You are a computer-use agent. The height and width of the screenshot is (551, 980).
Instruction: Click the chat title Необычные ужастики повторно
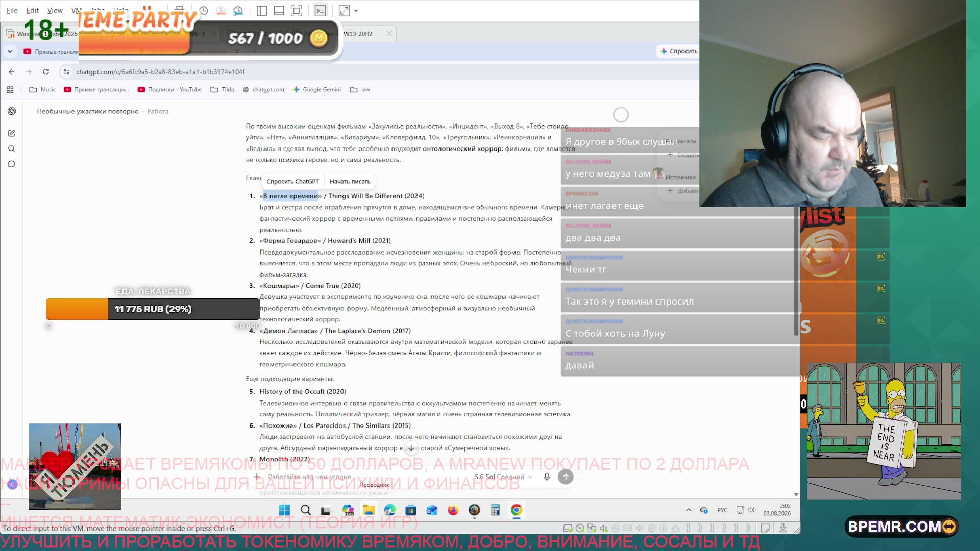click(x=88, y=111)
